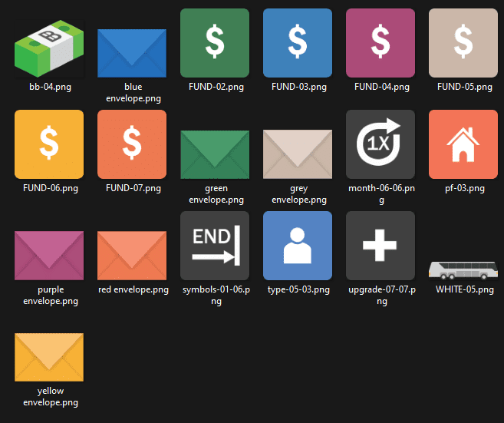Click the file name type-05-03.png
504x423 pixels.
(x=298, y=289)
